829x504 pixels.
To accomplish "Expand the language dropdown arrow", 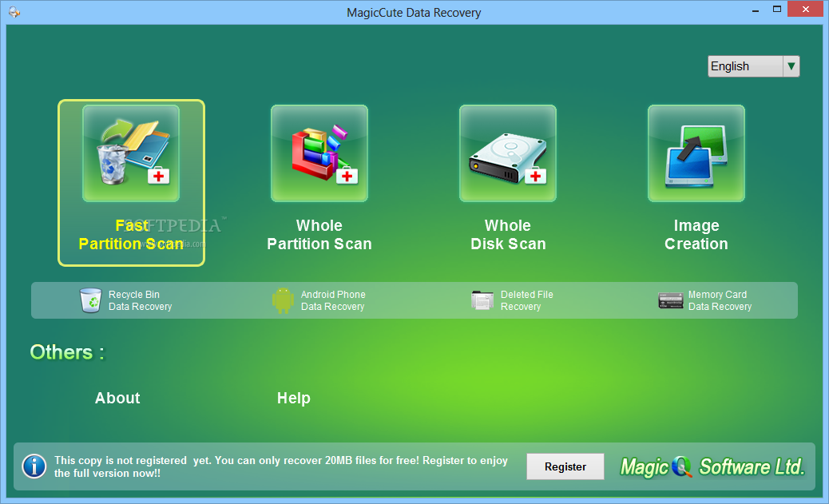I will tap(791, 66).
